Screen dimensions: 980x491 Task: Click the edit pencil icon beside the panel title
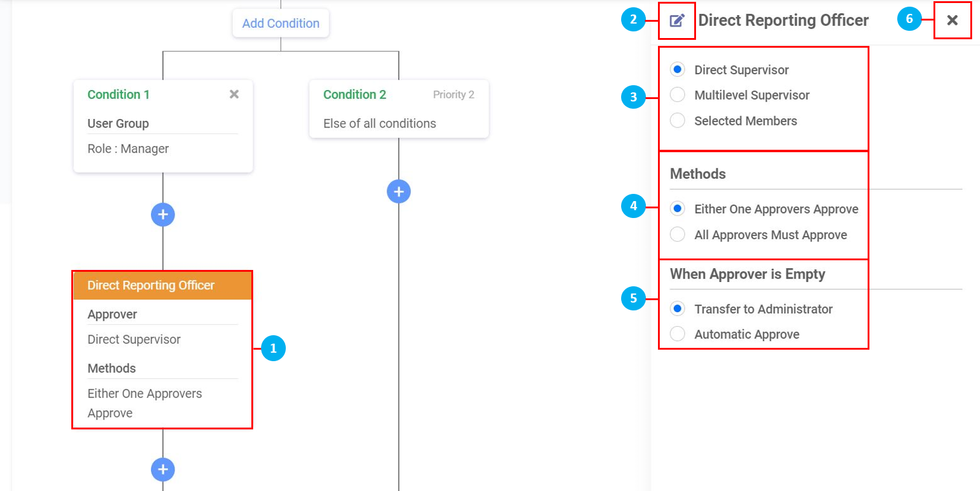[x=677, y=21]
